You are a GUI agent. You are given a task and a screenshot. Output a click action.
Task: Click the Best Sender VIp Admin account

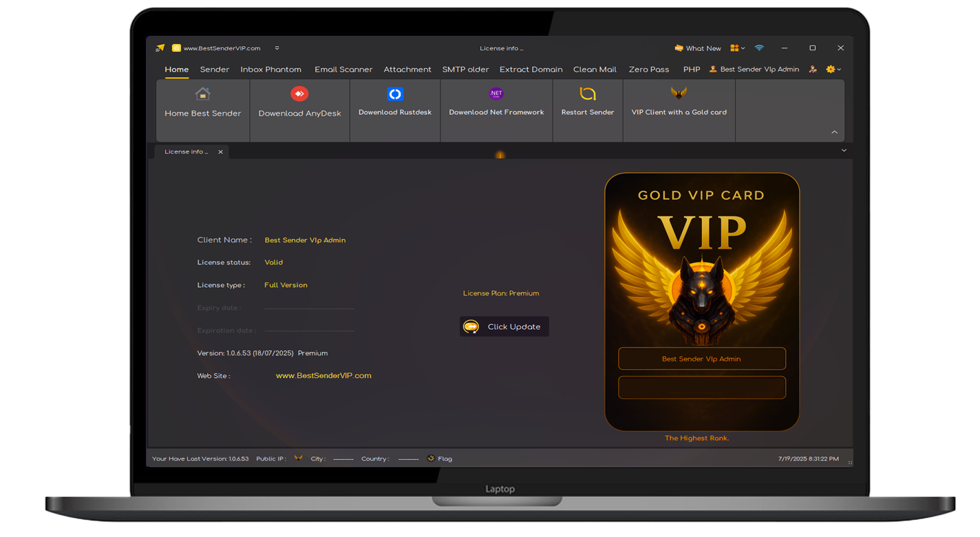[754, 70]
